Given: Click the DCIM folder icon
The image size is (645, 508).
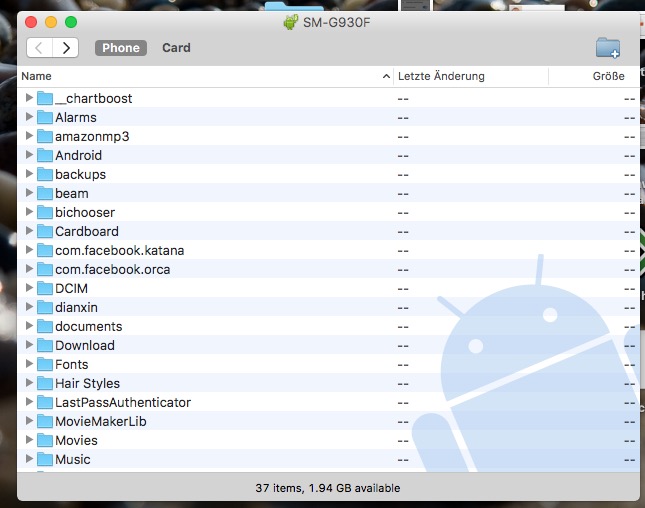Looking at the screenshot, I should 44,288.
